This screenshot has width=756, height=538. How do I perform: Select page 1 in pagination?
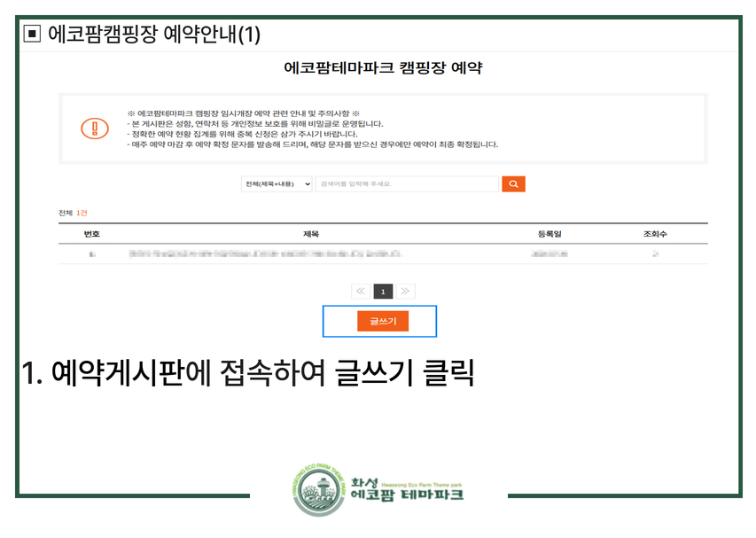pos(383,292)
